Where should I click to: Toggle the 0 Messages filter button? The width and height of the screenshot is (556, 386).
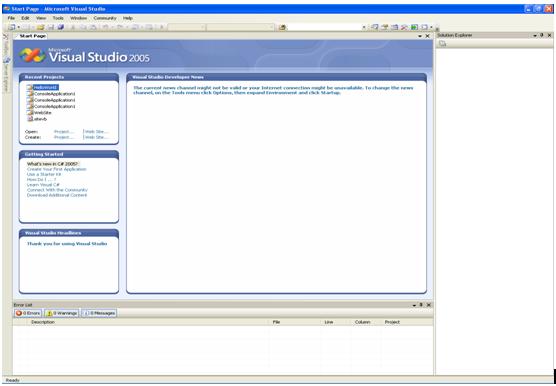[99, 313]
